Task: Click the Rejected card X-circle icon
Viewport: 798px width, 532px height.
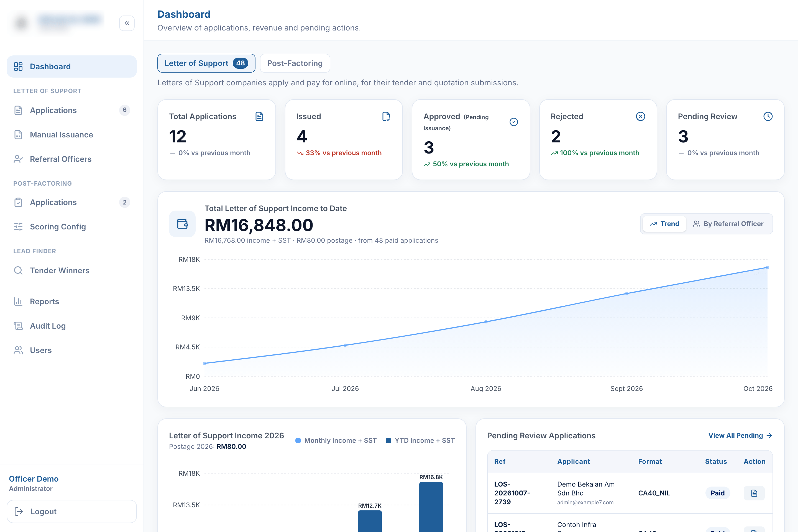Action: (x=641, y=116)
